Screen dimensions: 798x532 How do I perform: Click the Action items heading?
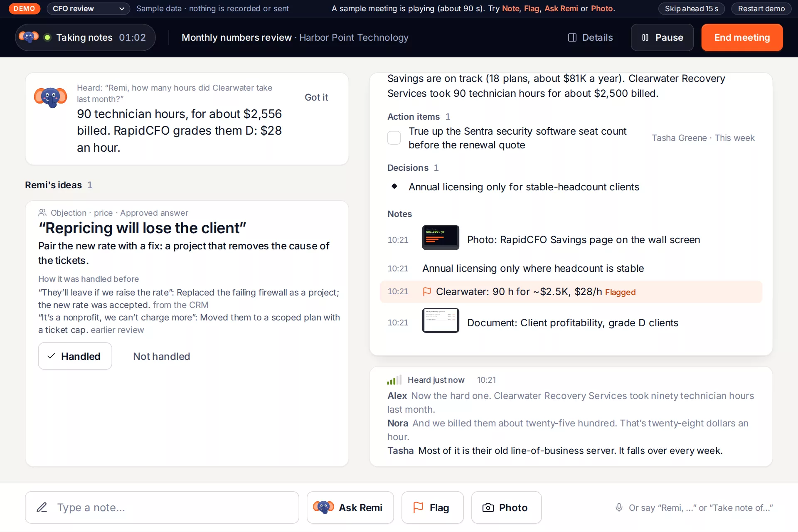[414, 117]
